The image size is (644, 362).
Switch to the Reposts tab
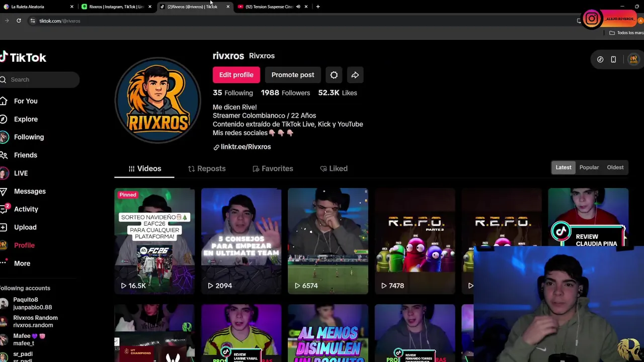point(207,168)
